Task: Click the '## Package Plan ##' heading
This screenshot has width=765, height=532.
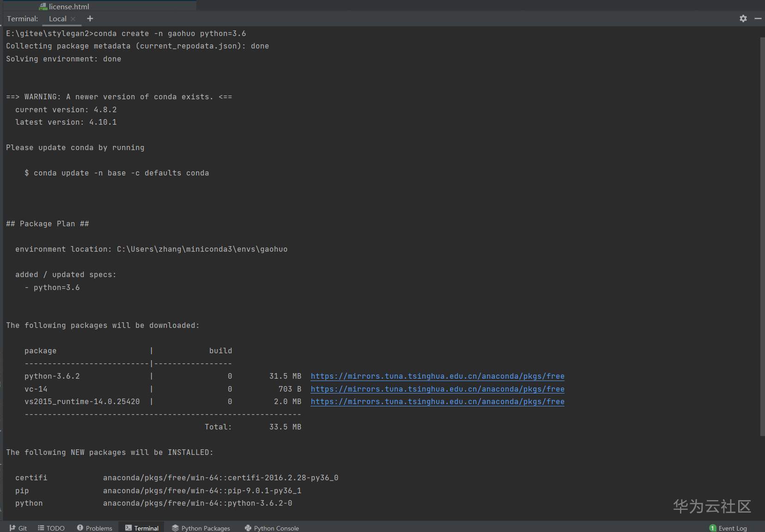Action: click(48, 224)
